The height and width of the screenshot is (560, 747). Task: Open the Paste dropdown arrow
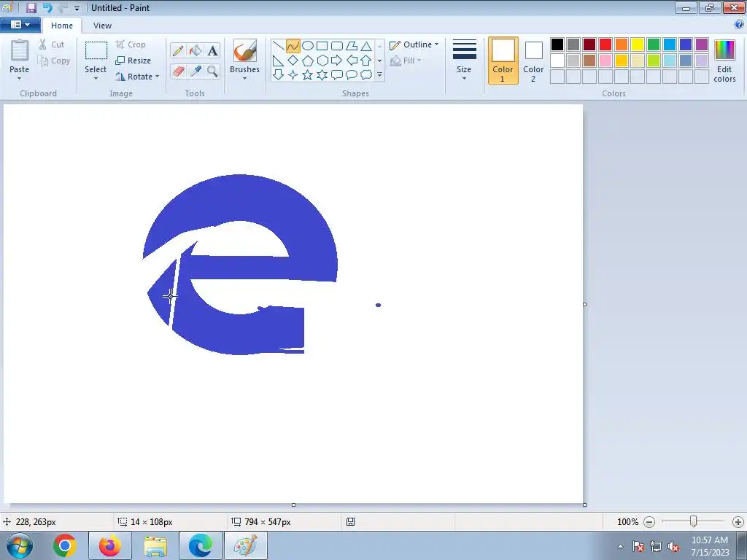pos(20,79)
